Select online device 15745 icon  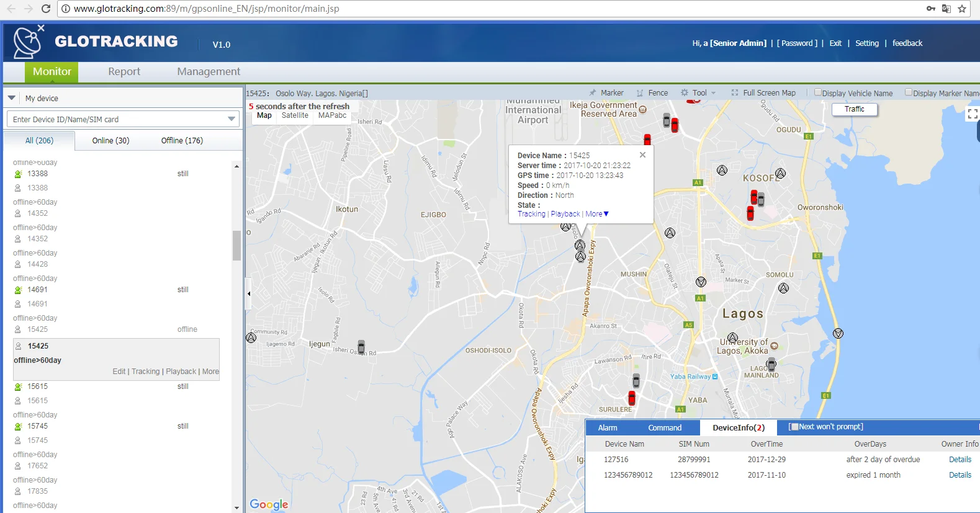click(x=18, y=426)
